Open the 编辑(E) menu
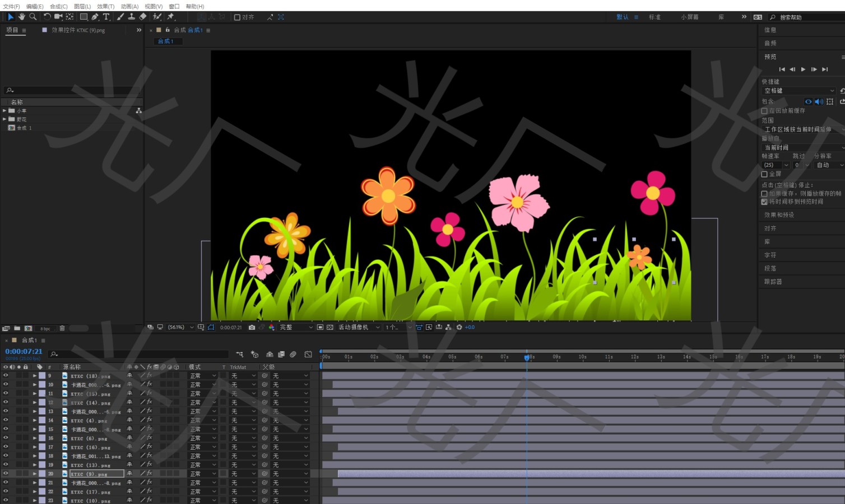845x504 pixels. pos(35,6)
